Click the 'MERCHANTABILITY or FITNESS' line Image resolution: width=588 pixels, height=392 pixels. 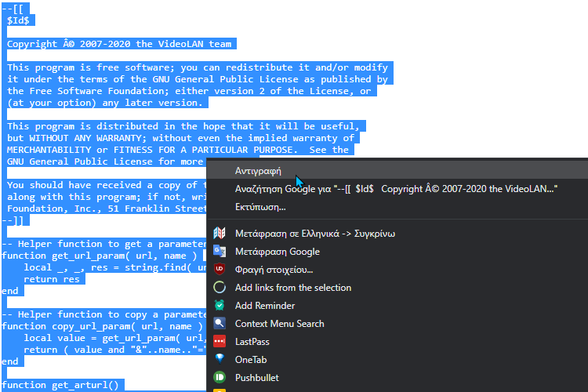(x=178, y=150)
